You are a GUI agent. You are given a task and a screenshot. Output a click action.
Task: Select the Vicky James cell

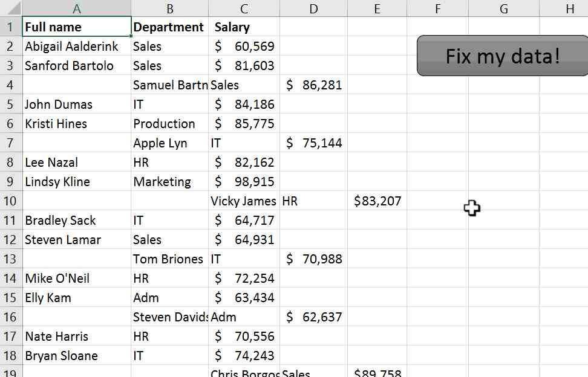point(243,201)
